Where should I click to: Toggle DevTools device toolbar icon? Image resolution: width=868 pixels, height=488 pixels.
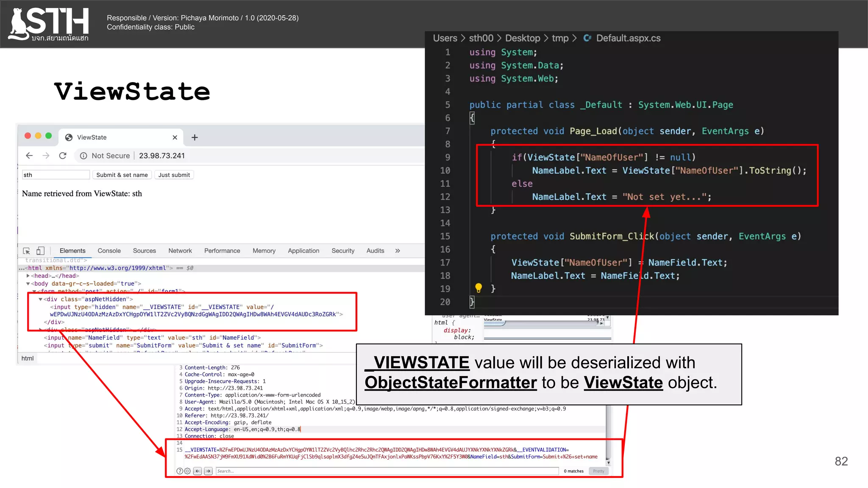point(41,251)
